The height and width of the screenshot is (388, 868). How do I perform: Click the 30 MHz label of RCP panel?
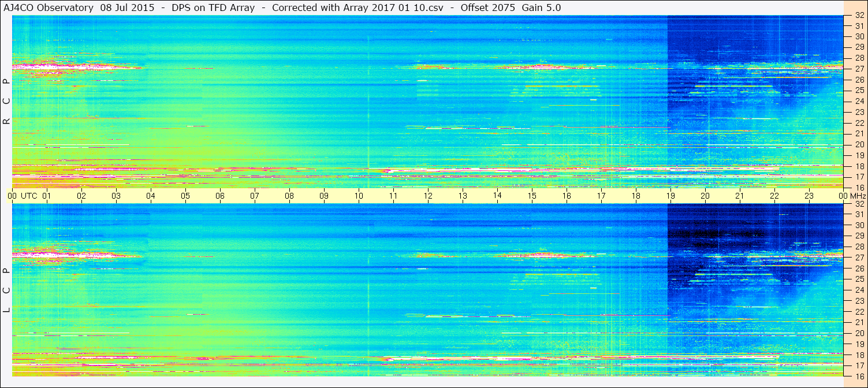click(859, 36)
